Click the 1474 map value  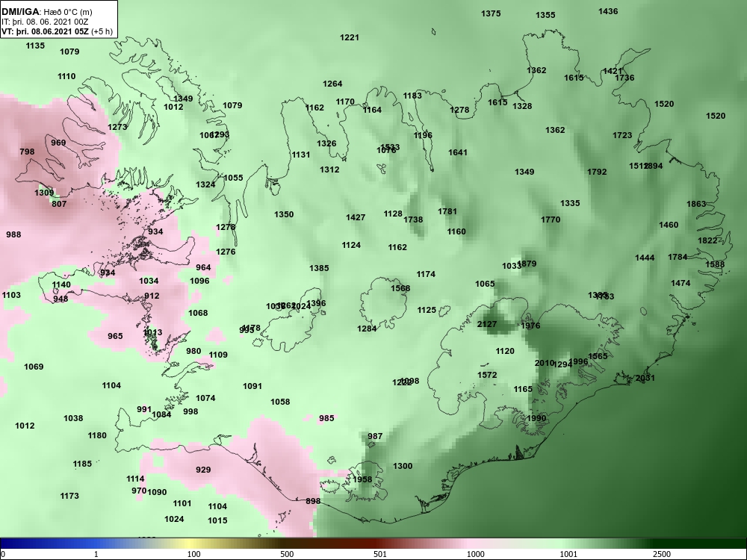(x=681, y=283)
